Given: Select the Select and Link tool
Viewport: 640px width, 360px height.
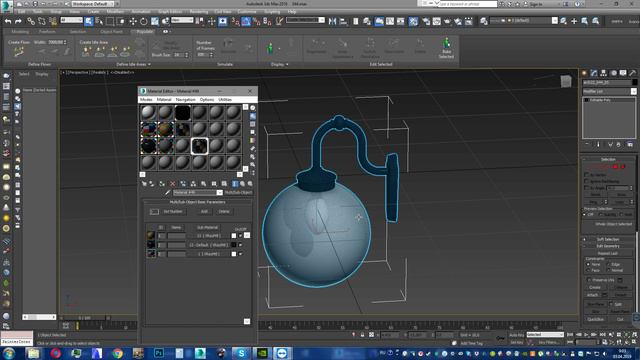Looking at the screenshot, I should [x=31, y=21].
